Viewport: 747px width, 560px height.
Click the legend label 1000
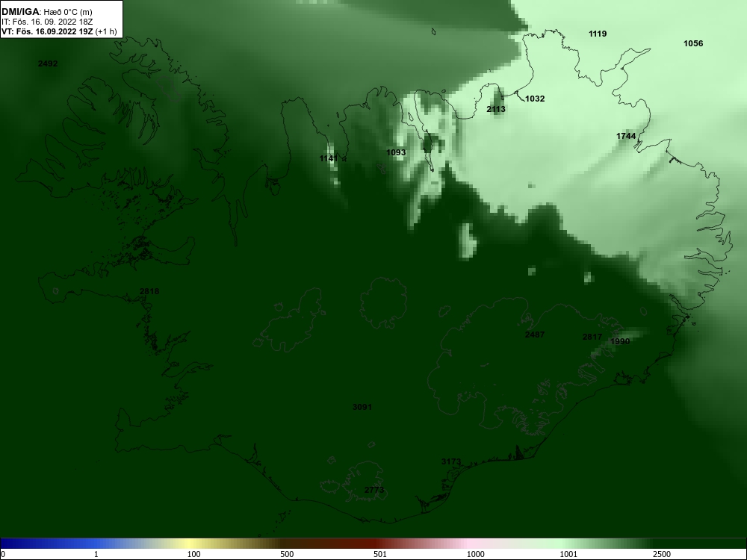coord(475,554)
